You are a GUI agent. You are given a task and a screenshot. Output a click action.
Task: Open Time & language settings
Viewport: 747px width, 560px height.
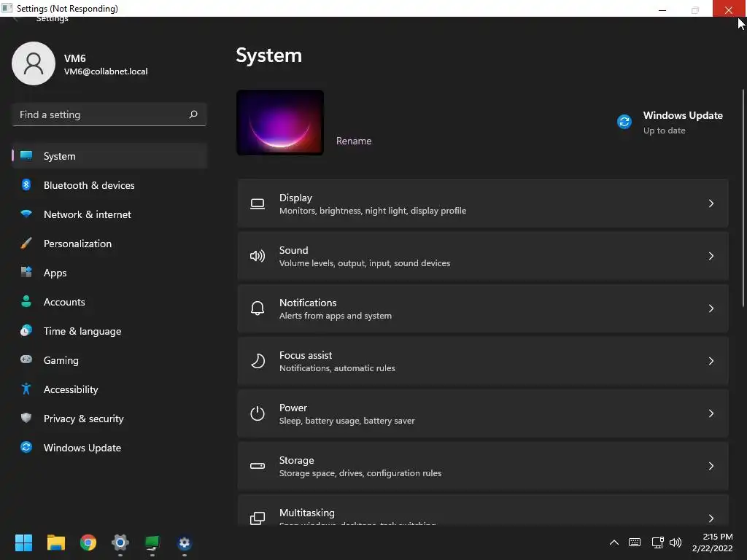[109, 331]
